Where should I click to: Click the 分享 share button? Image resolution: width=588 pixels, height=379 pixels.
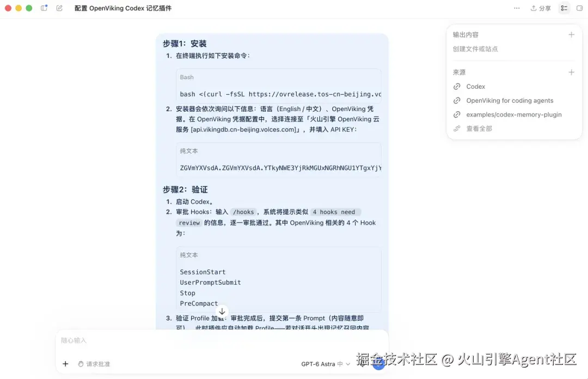(x=541, y=8)
